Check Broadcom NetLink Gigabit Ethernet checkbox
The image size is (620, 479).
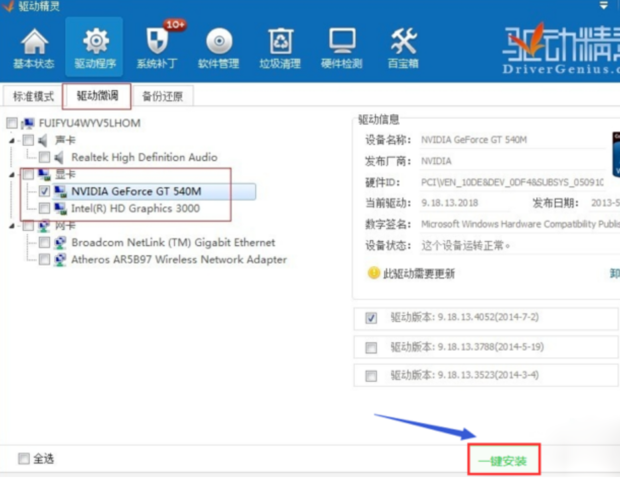pyautogui.click(x=44, y=243)
